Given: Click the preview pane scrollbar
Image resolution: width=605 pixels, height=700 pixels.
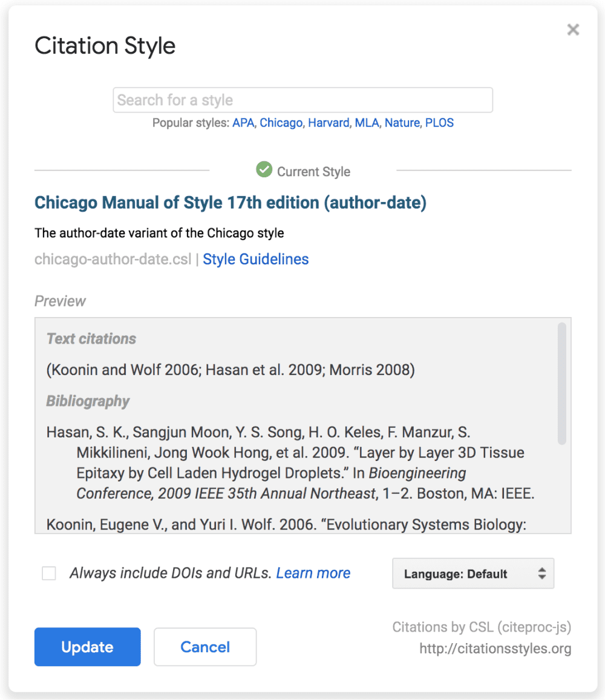Looking at the screenshot, I should click(x=562, y=384).
